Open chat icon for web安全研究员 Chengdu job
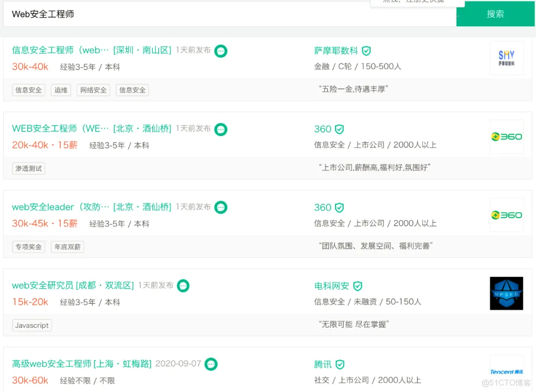The image size is (536, 392). (183, 286)
